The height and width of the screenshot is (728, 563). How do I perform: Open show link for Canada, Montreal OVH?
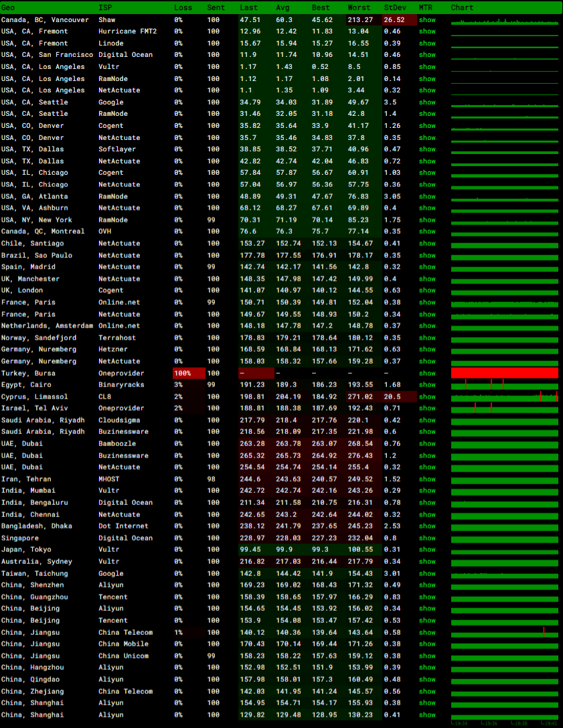tap(426, 232)
